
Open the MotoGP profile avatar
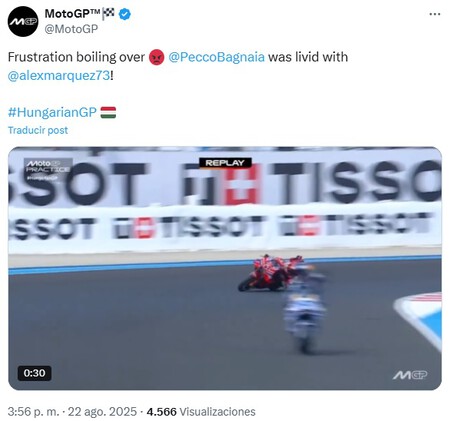tap(23, 21)
